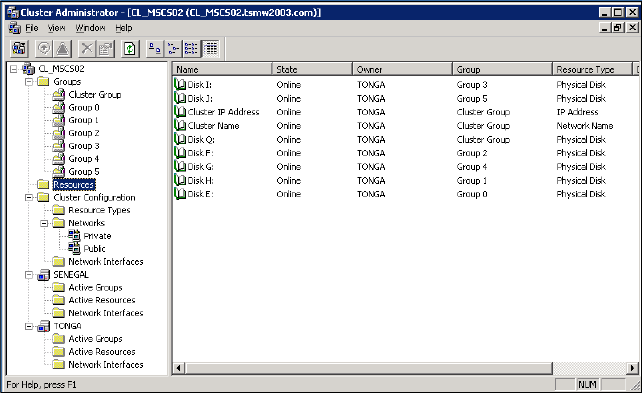Click the SENEGAL node icon
The image size is (642, 393).
click(43, 275)
